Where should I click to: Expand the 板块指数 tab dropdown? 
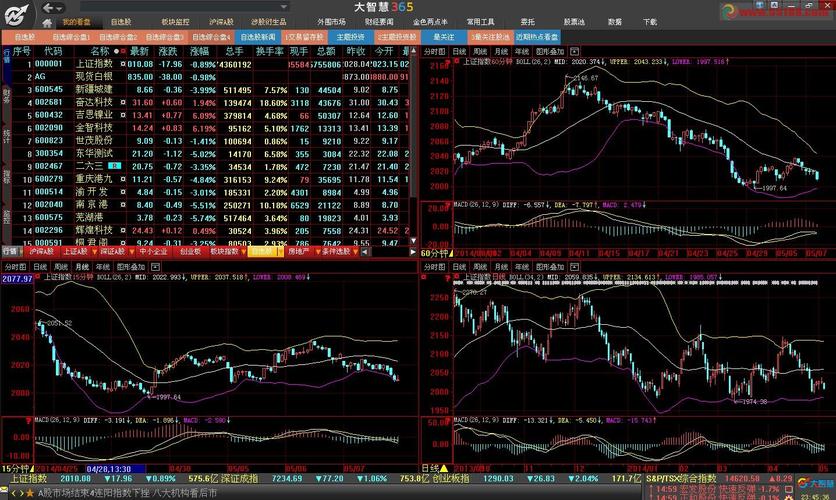click(x=244, y=252)
